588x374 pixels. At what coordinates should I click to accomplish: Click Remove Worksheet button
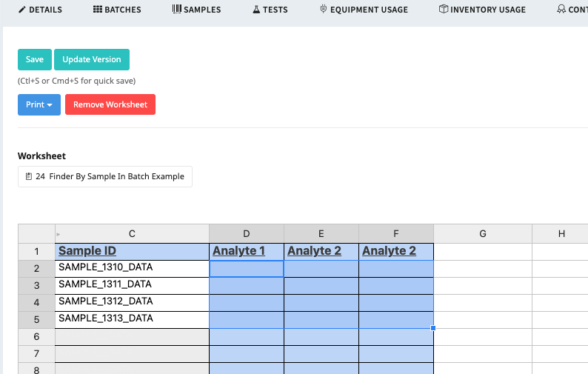pyautogui.click(x=110, y=104)
